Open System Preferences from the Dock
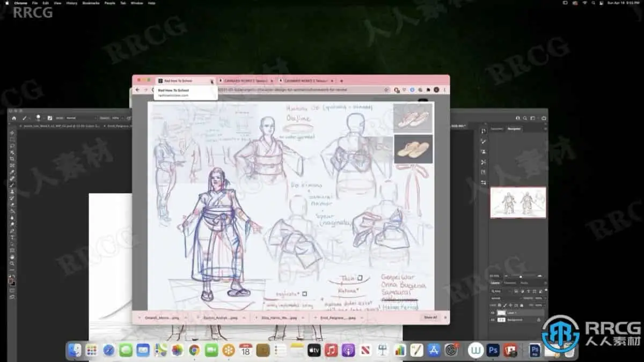The height and width of the screenshot is (362, 644). click(x=451, y=350)
